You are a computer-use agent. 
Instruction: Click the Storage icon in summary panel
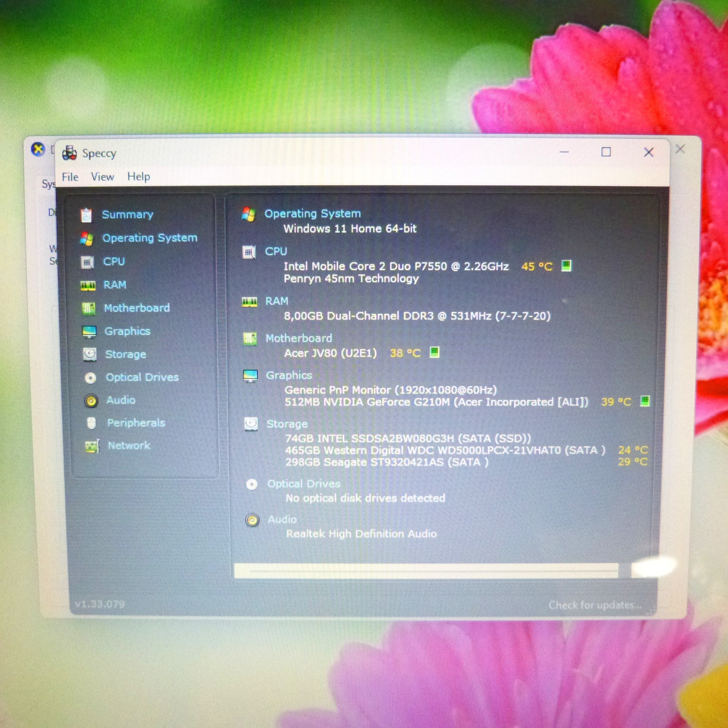click(251, 424)
